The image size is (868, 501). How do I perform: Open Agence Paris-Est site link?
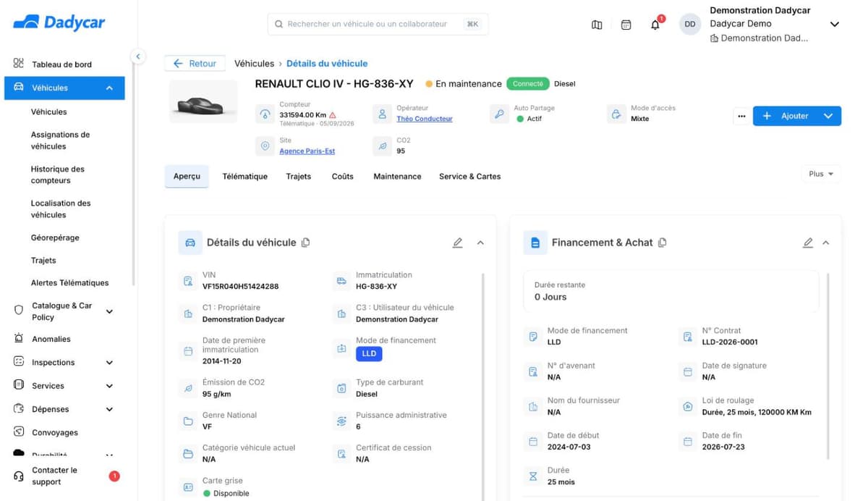coord(307,151)
